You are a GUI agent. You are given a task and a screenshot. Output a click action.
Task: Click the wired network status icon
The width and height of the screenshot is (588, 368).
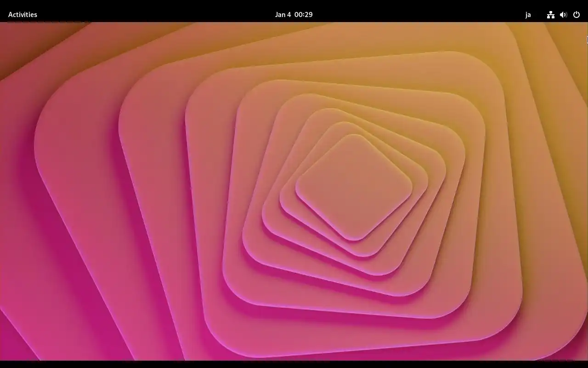tap(550, 15)
